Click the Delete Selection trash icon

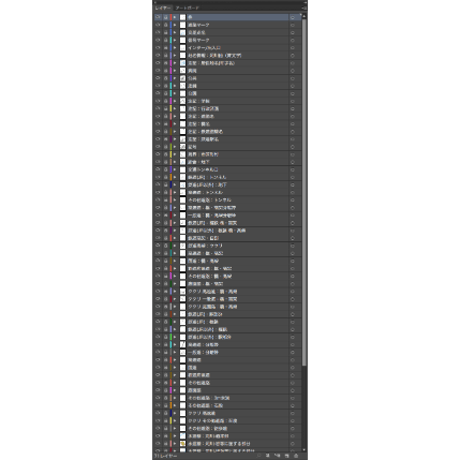(x=296, y=455)
